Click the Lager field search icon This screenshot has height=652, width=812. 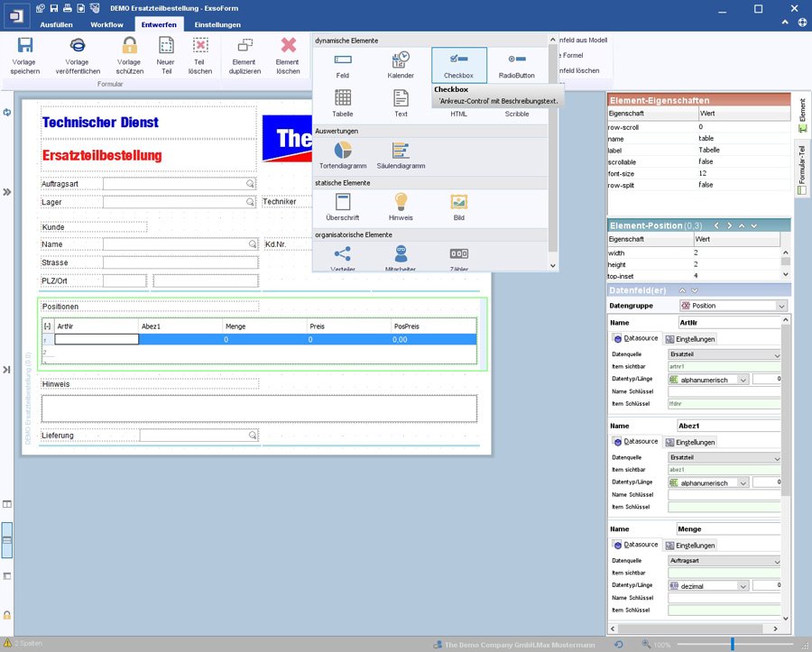250,202
